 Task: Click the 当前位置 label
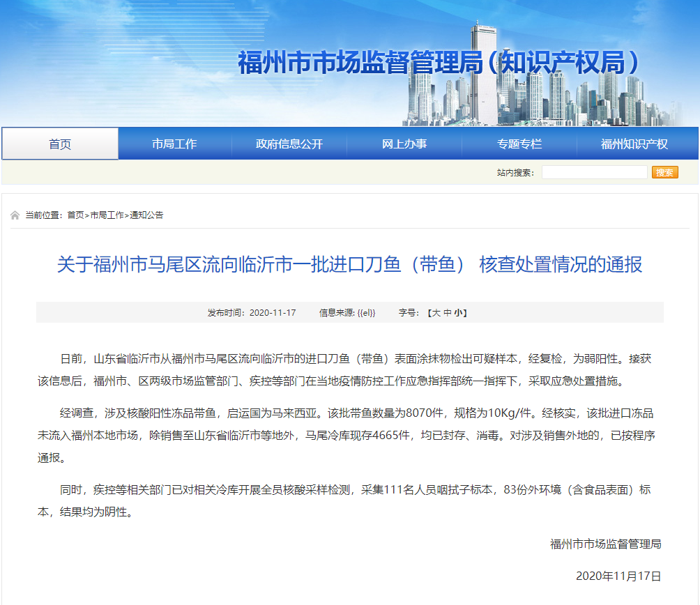pos(44,215)
